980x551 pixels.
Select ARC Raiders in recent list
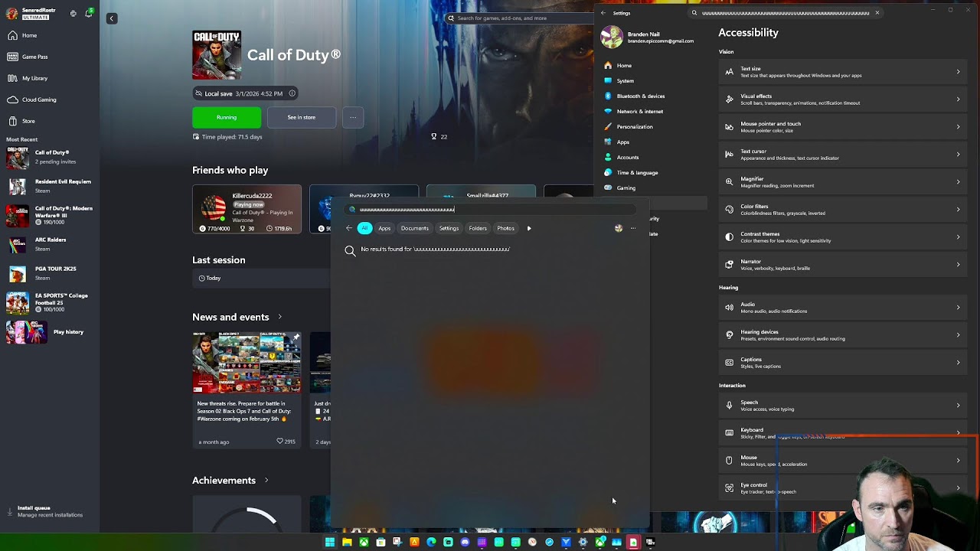50,243
